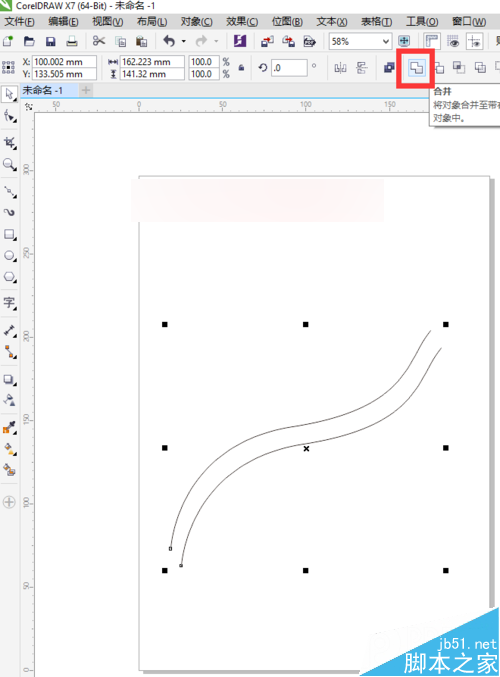Select the Connector tool
The image size is (500, 677).
[9, 352]
